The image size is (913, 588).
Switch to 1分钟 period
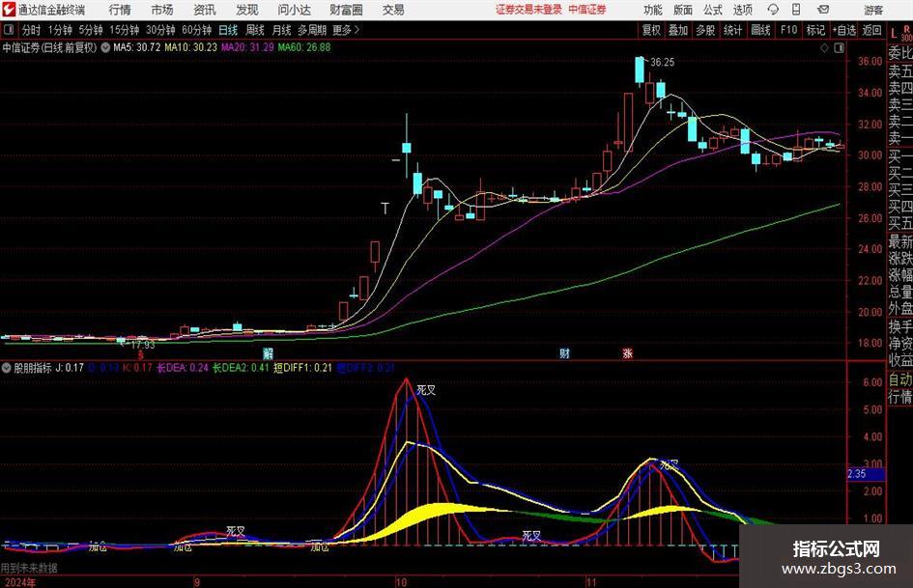coord(60,30)
